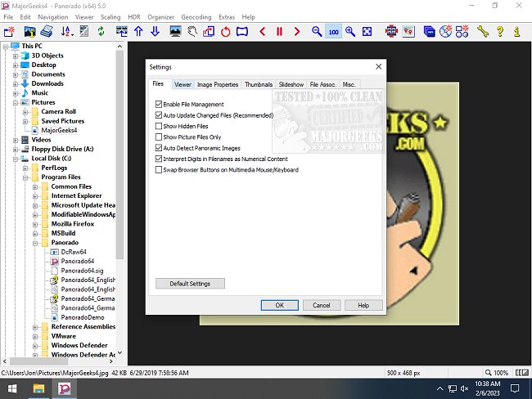Confirm settings with OK button
Viewport: 532px width, 399px height.
[280, 305]
